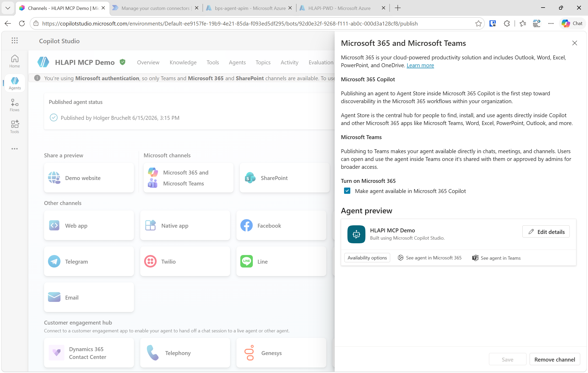Switch to the Activity tab
Image resolution: width=588 pixels, height=373 pixels.
click(289, 63)
